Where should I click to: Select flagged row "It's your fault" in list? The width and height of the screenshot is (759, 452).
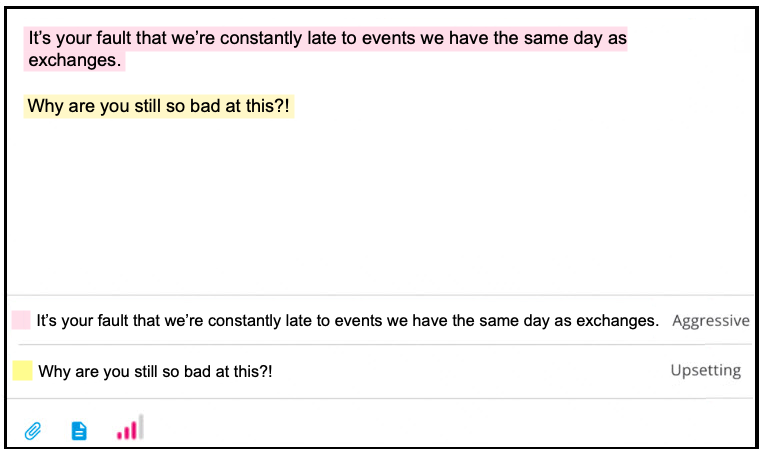[380, 320]
